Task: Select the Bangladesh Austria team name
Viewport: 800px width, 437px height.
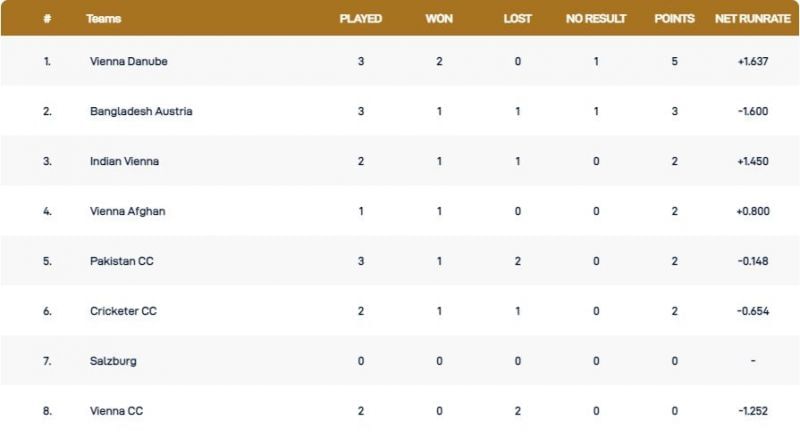Action: (x=141, y=111)
